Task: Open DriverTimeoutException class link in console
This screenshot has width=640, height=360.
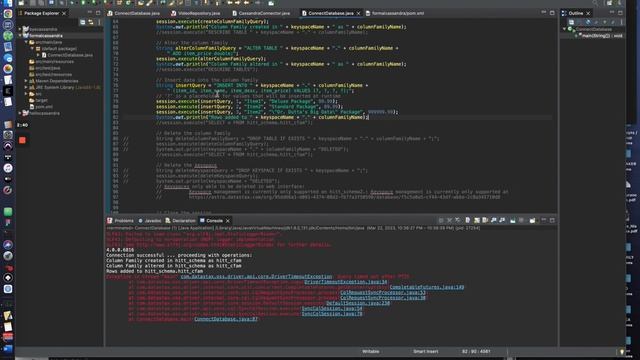Action: coord(256,276)
